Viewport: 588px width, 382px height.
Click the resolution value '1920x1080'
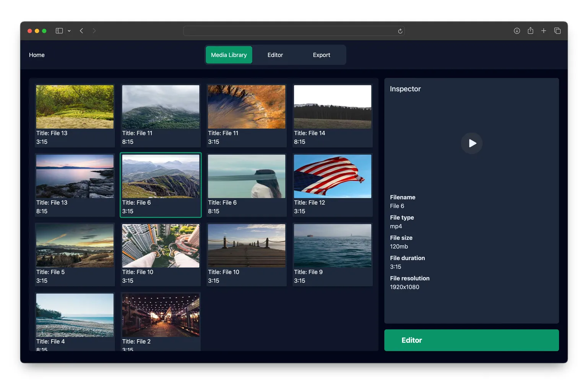[x=404, y=287]
